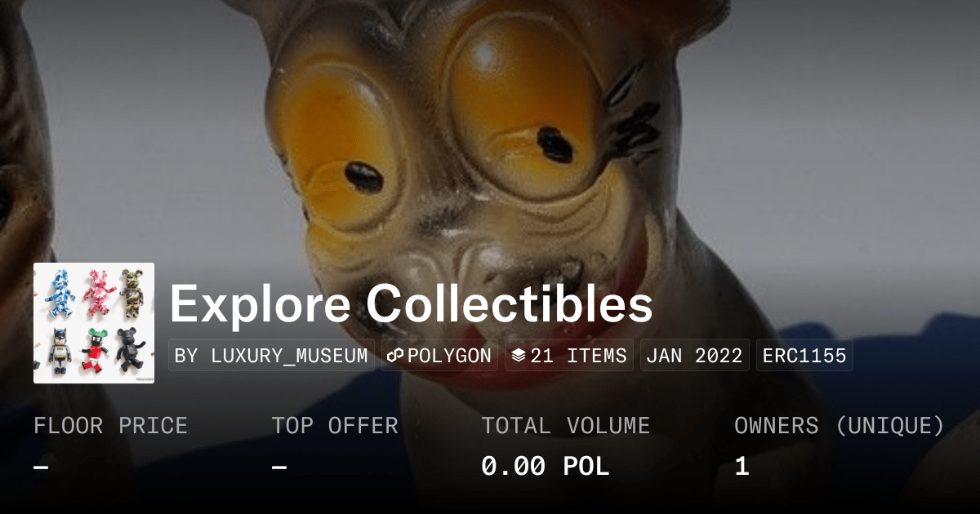Click the unique owners count 1
980x514 pixels.
pyautogui.click(x=742, y=467)
